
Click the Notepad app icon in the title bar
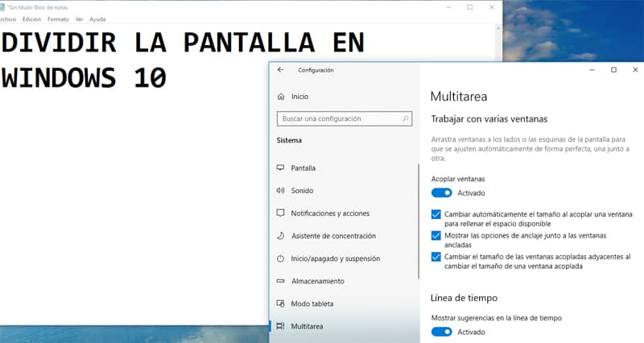[2, 7]
